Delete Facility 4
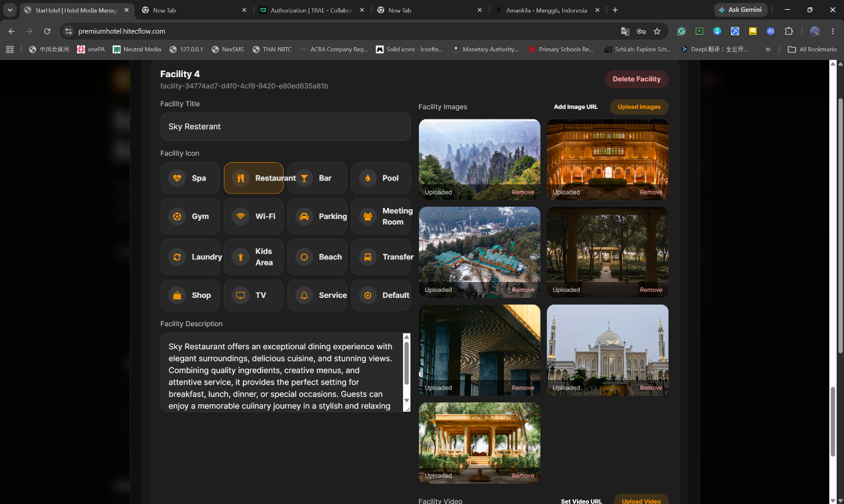 coord(637,79)
